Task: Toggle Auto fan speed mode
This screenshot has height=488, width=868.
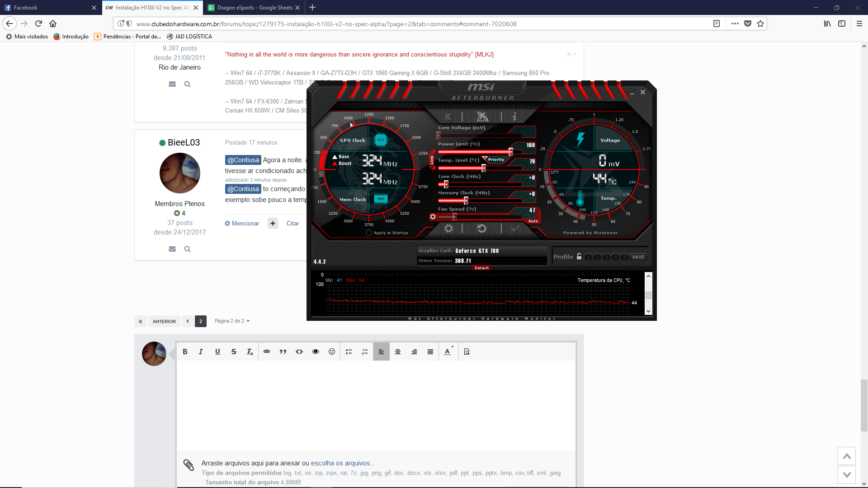Action: click(x=533, y=221)
